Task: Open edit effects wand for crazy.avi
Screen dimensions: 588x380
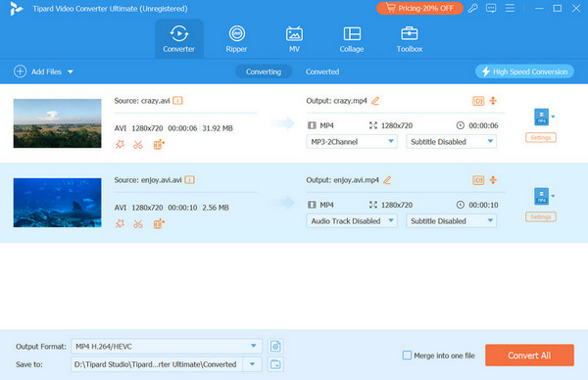Action: (x=120, y=144)
